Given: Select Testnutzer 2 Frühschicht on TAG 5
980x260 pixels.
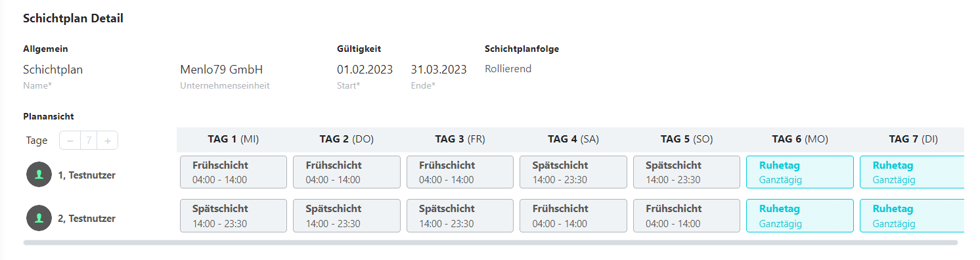Looking at the screenshot, I should (x=686, y=215).
